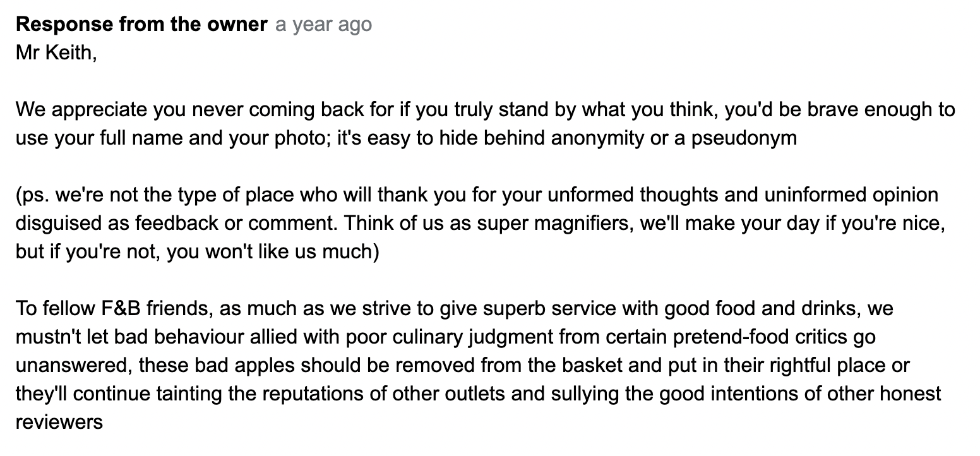Click the 'Mr Keith,' salutation
Viewport: 980px width, 456px height.
coord(56,52)
